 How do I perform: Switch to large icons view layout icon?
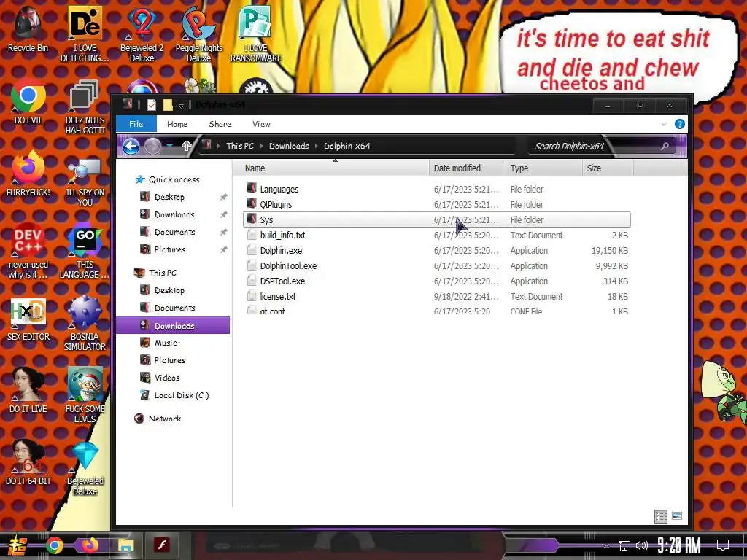tap(677, 516)
